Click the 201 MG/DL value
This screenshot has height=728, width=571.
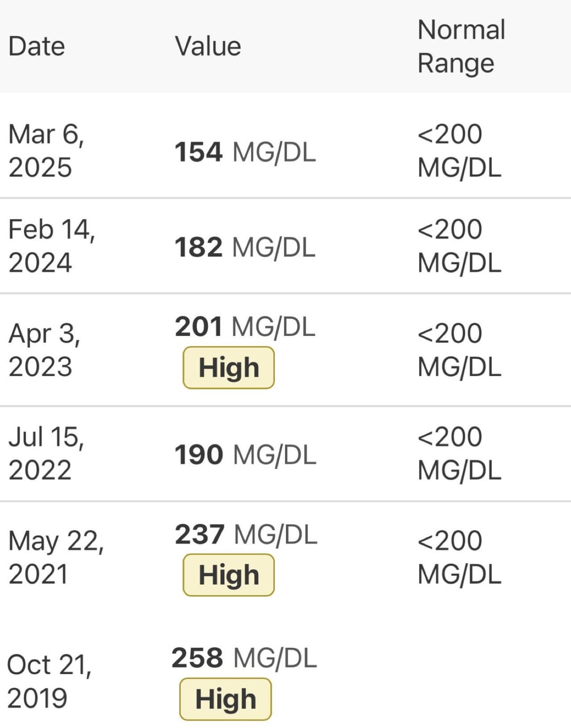pyautogui.click(x=245, y=326)
